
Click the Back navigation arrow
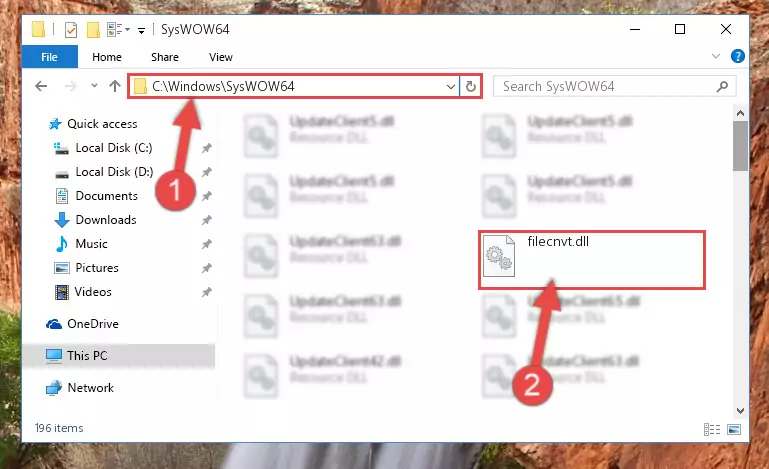tap(41, 86)
